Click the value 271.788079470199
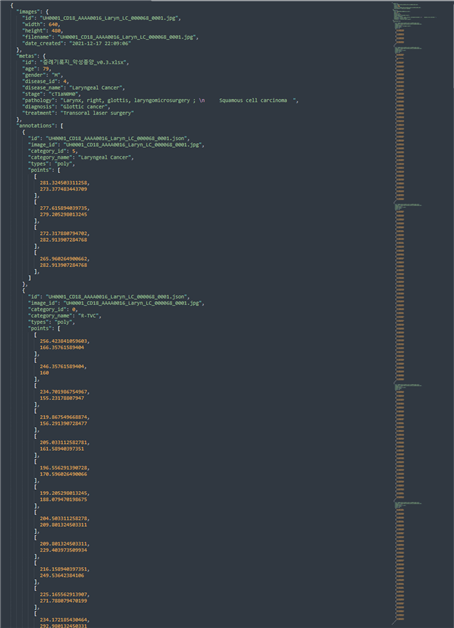Image resolution: width=454 pixels, height=628 pixels. click(x=63, y=601)
